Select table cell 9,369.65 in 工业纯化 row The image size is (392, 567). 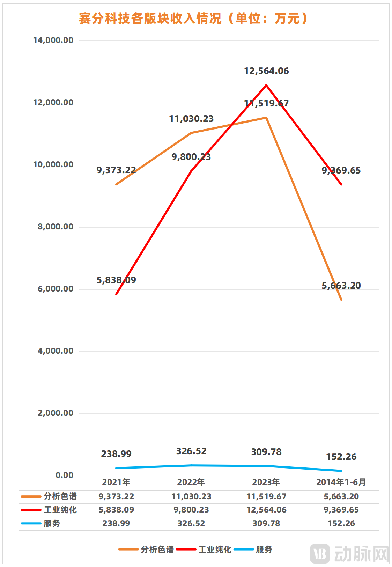pyautogui.click(x=341, y=510)
